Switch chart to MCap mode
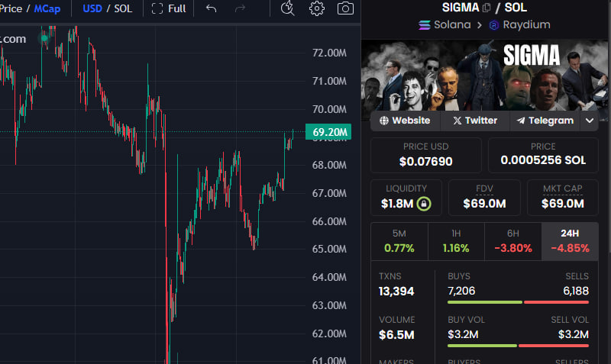 point(47,8)
